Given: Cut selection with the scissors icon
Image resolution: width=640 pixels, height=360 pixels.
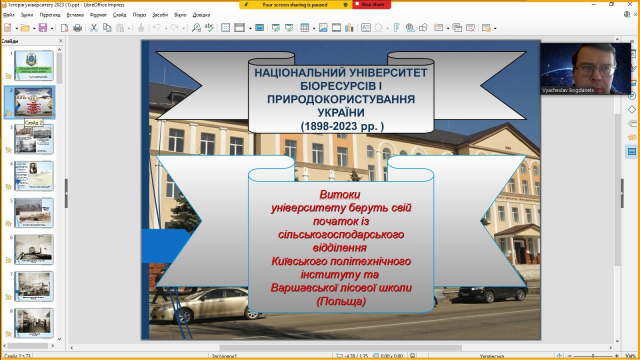Looking at the screenshot, I should 94,28.
